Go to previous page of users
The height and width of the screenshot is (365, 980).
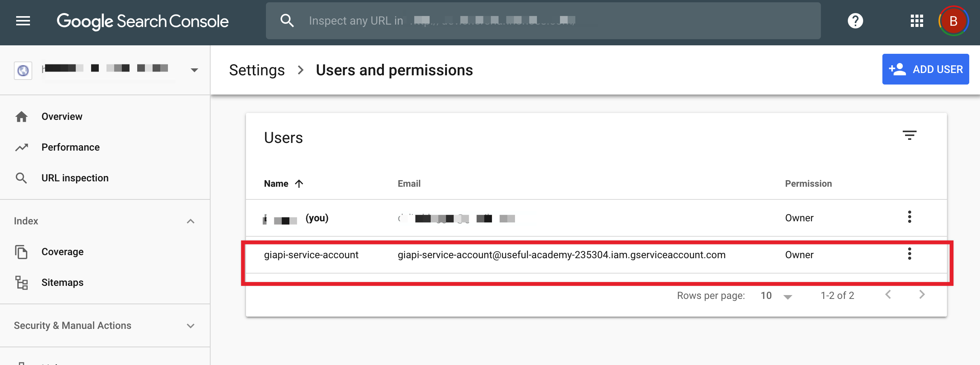888,295
